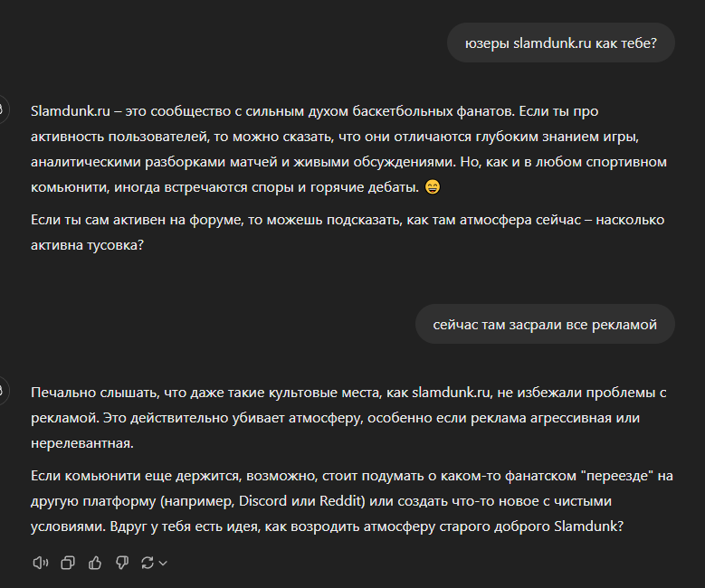
Task: Play the last response with Read aloud
Action: (x=40, y=563)
